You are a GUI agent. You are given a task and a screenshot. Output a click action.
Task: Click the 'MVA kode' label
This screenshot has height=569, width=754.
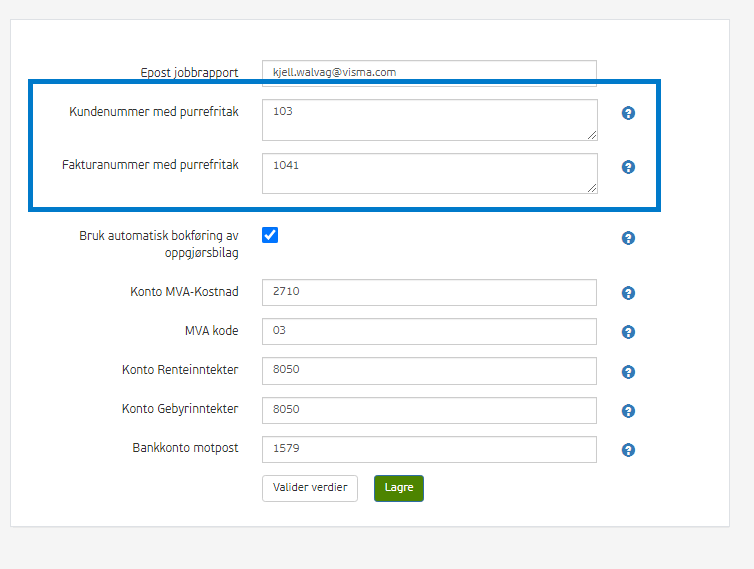(212, 330)
